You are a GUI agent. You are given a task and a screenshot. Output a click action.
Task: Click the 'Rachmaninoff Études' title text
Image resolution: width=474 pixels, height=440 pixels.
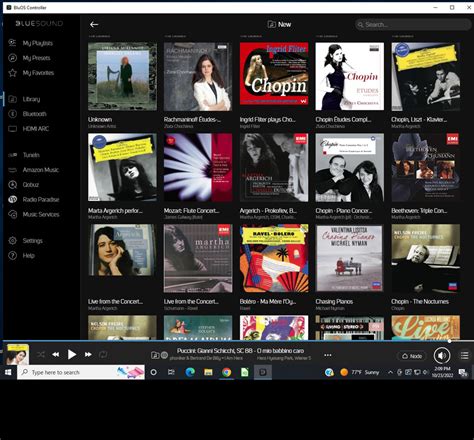[x=192, y=119]
